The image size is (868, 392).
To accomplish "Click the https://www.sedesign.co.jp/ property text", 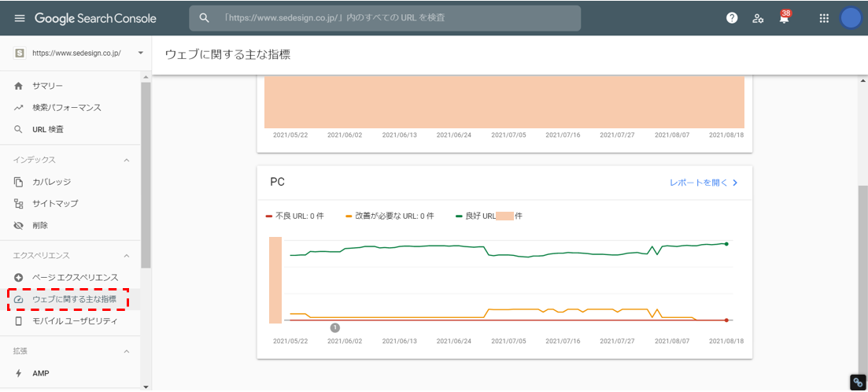I will 76,54.
